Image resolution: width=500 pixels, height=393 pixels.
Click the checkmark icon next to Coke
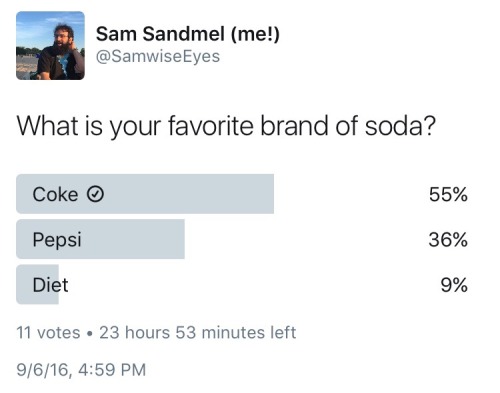pyautogui.click(x=96, y=194)
